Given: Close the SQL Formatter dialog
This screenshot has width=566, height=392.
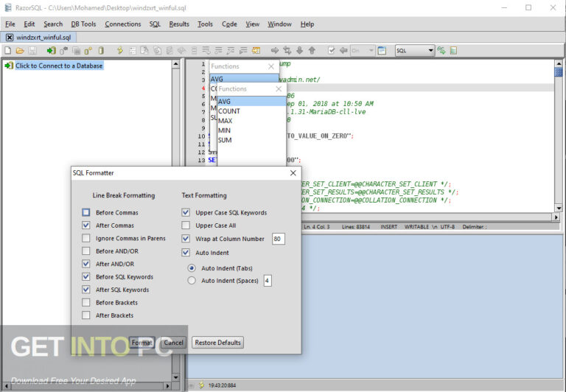Looking at the screenshot, I should point(293,173).
